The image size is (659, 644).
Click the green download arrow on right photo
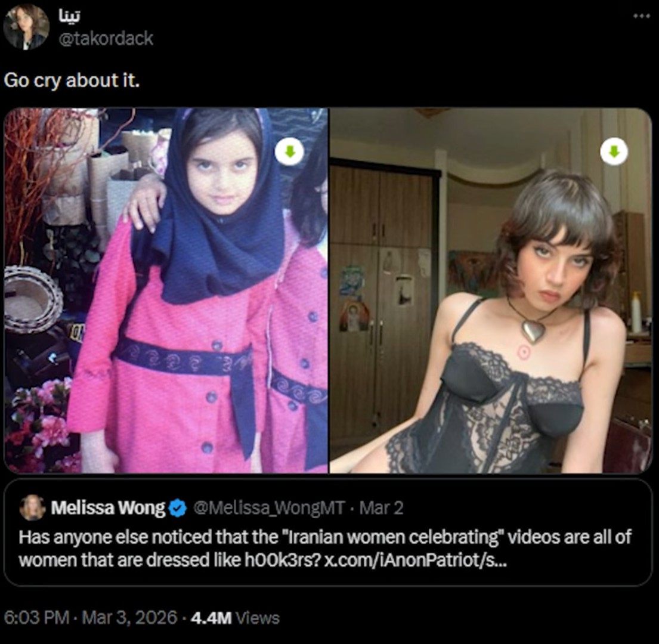click(614, 151)
